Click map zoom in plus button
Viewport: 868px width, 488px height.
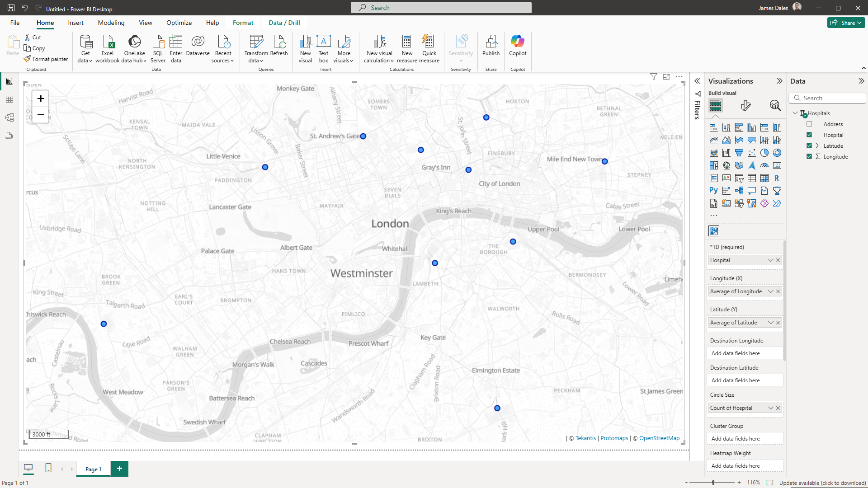click(41, 99)
